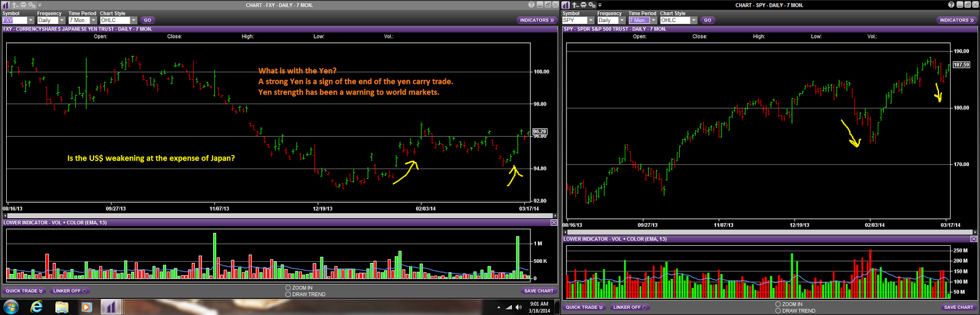Image resolution: width=980 pixels, height=315 pixels.
Task: Select Draw Trend radio in FXY chart
Action: pyautogui.click(x=288, y=294)
